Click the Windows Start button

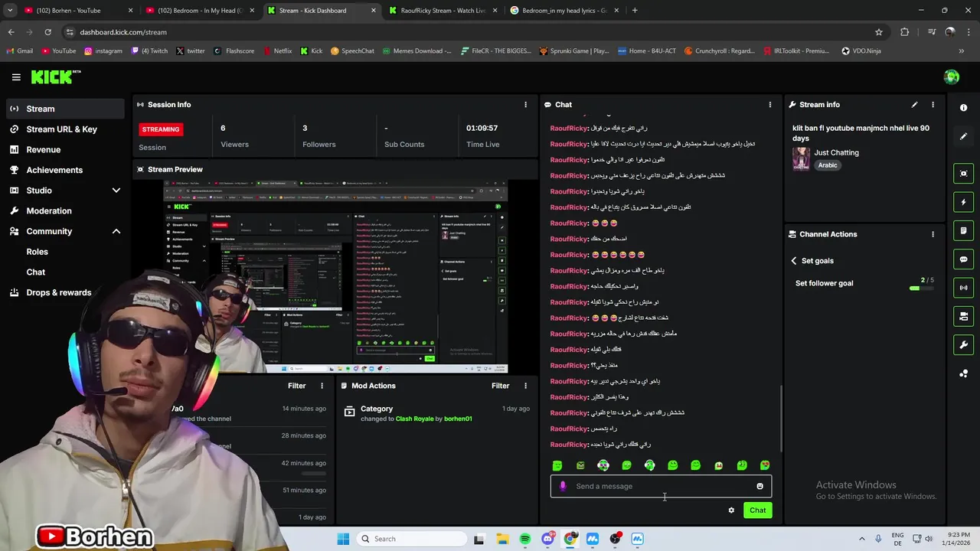click(343, 539)
